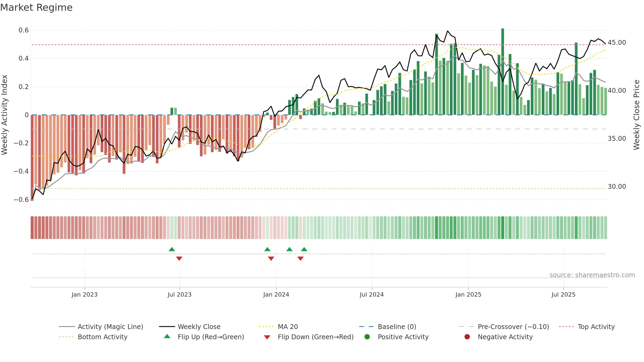Click the Jul 2025 axis label
This screenshot has height=362, width=644.
pyautogui.click(x=563, y=294)
